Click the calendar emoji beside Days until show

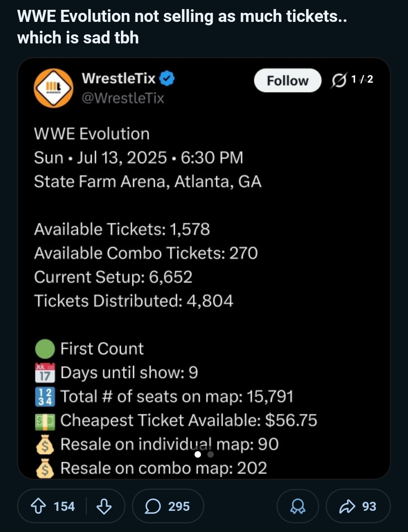pos(45,373)
